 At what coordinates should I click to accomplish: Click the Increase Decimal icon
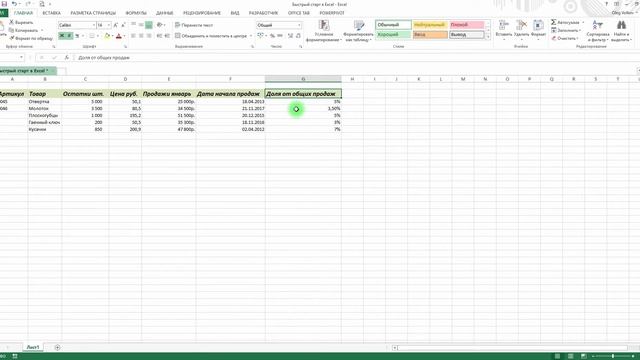[291, 36]
